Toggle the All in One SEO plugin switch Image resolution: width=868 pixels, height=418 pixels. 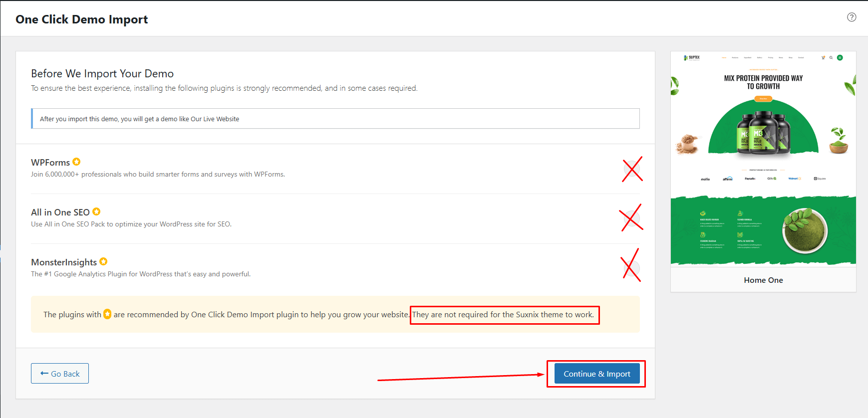coord(632,219)
